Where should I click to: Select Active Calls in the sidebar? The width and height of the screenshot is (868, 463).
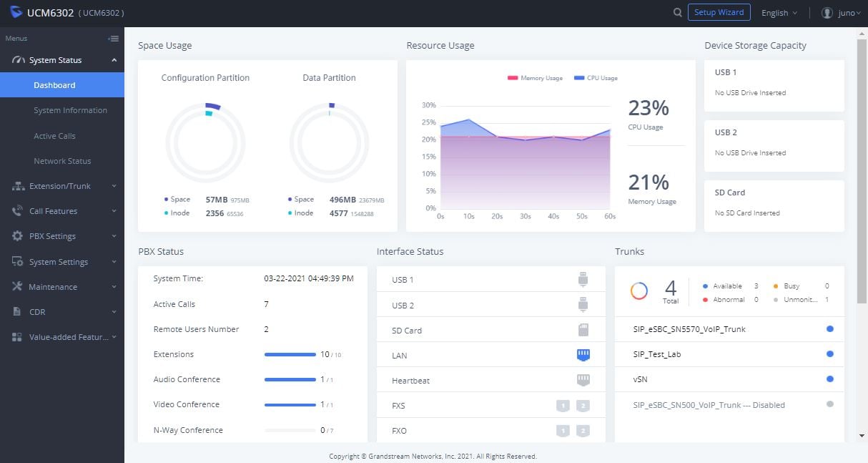(54, 136)
